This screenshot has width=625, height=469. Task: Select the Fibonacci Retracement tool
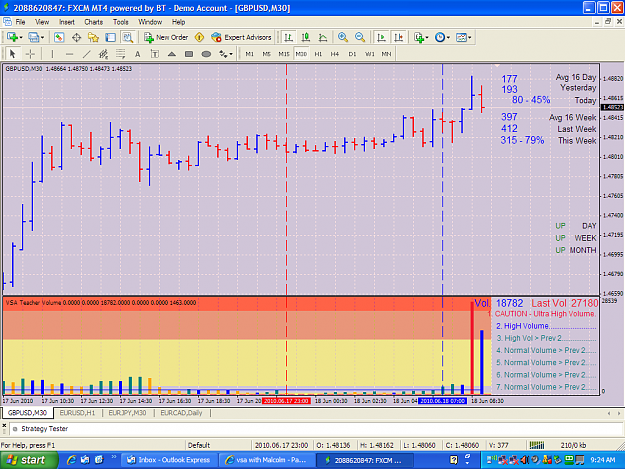tap(120, 54)
